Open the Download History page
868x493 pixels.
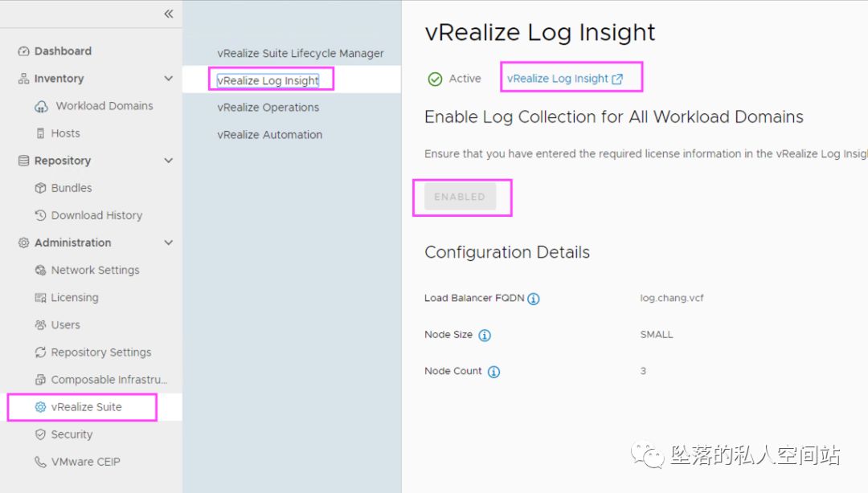(96, 215)
